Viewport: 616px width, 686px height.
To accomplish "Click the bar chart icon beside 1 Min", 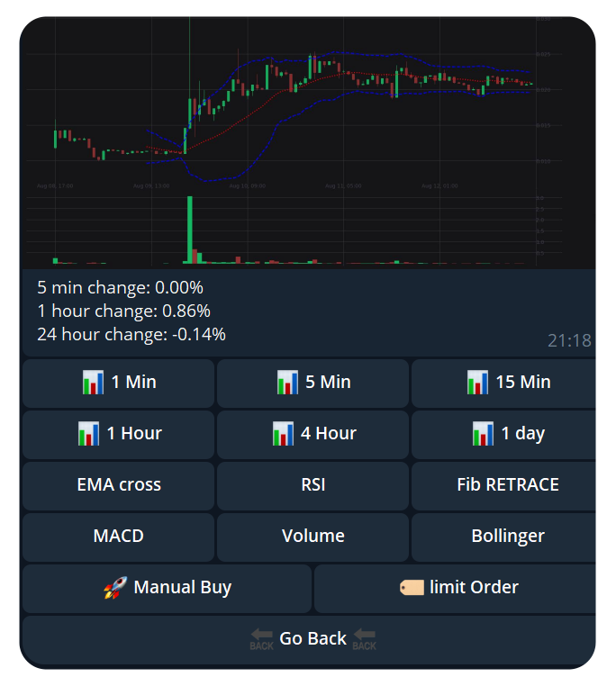I will pyautogui.click(x=93, y=383).
